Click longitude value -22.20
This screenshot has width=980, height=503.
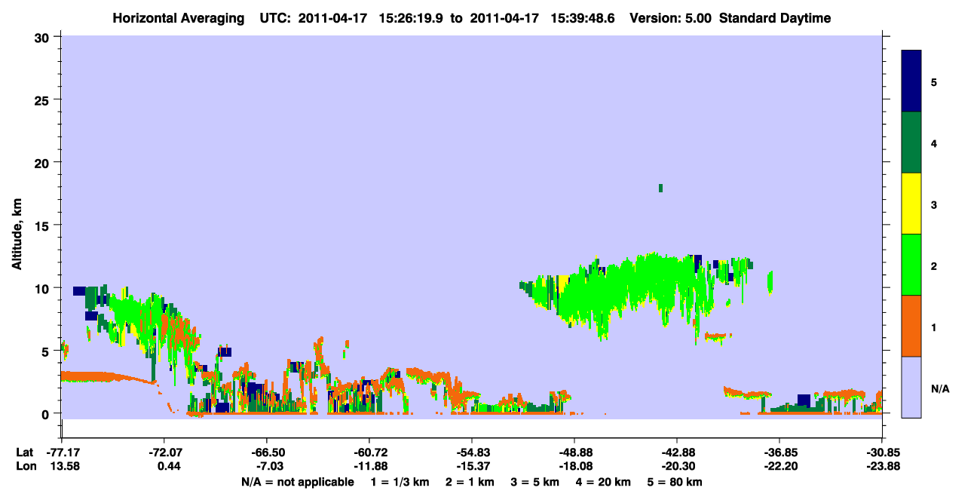click(x=779, y=465)
